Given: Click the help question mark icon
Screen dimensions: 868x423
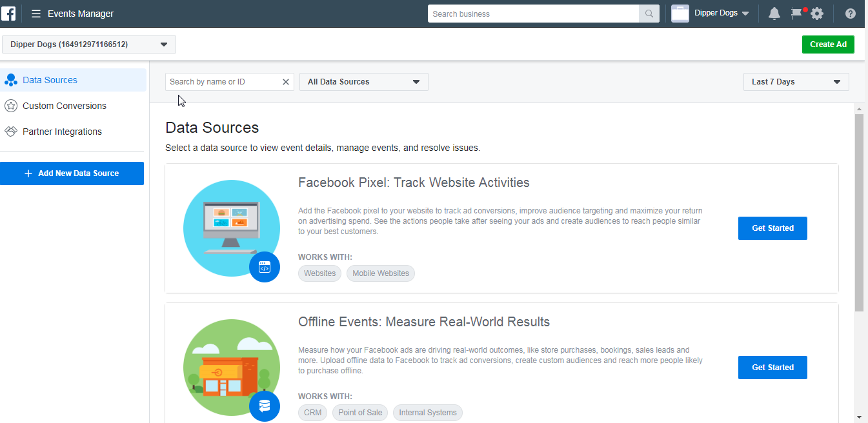Looking at the screenshot, I should [x=851, y=14].
